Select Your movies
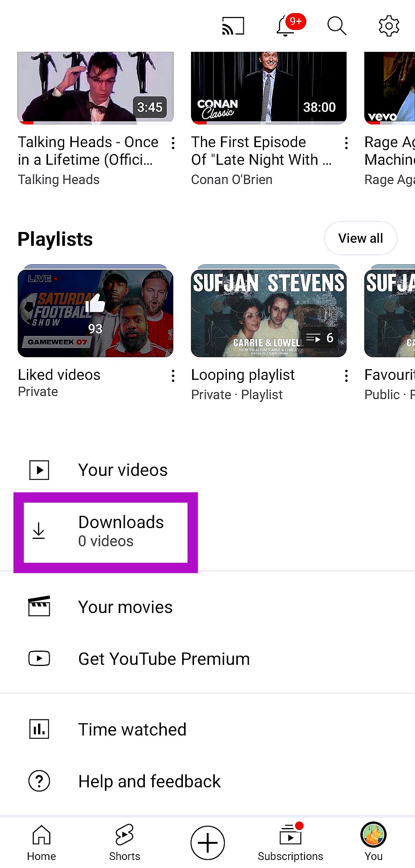The image size is (415, 868). click(125, 607)
